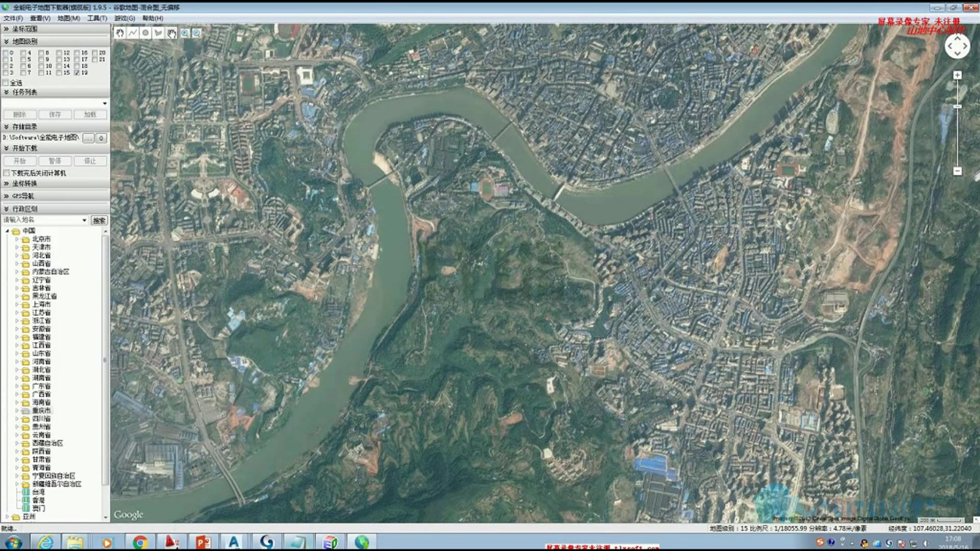Expand the GPS导航 panel section
The width and height of the screenshot is (980, 551).
tap(55, 196)
